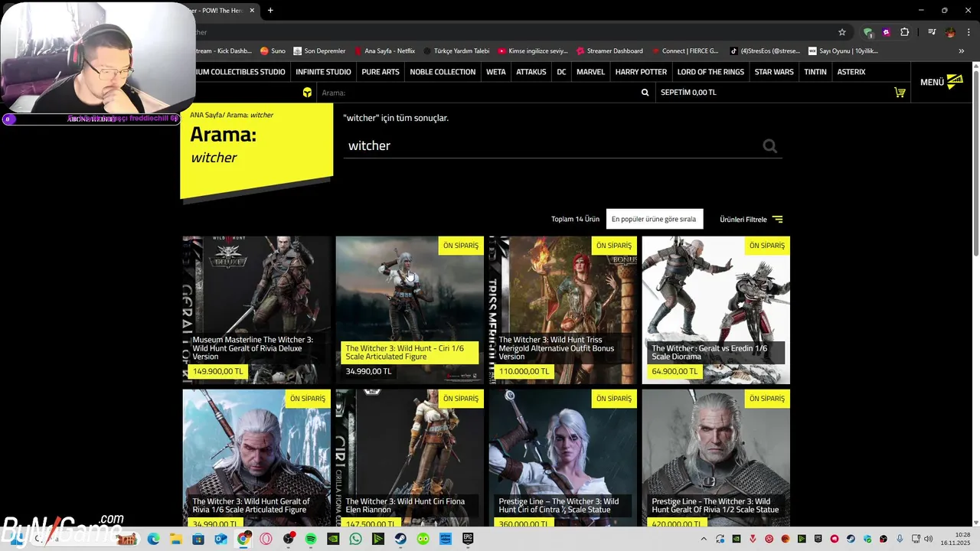Click the microphone tray icon
This screenshot has width=980, height=551.
click(x=900, y=539)
